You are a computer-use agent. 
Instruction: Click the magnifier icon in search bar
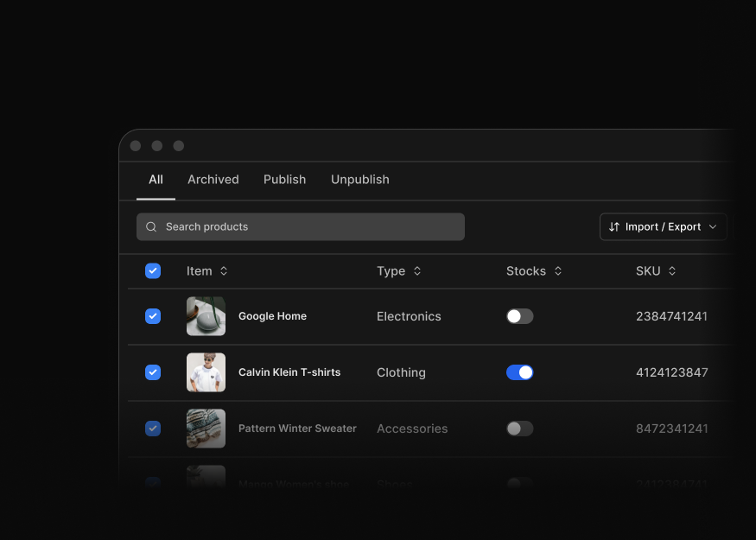tap(151, 226)
